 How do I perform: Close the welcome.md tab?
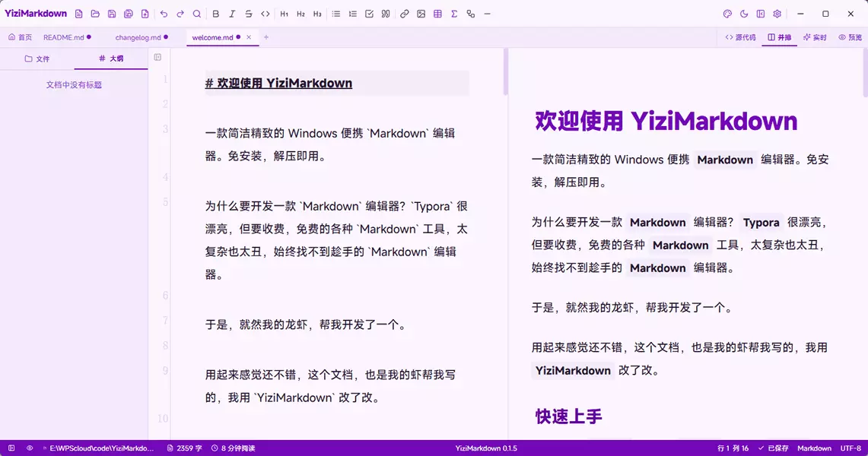tap(249, 37)
